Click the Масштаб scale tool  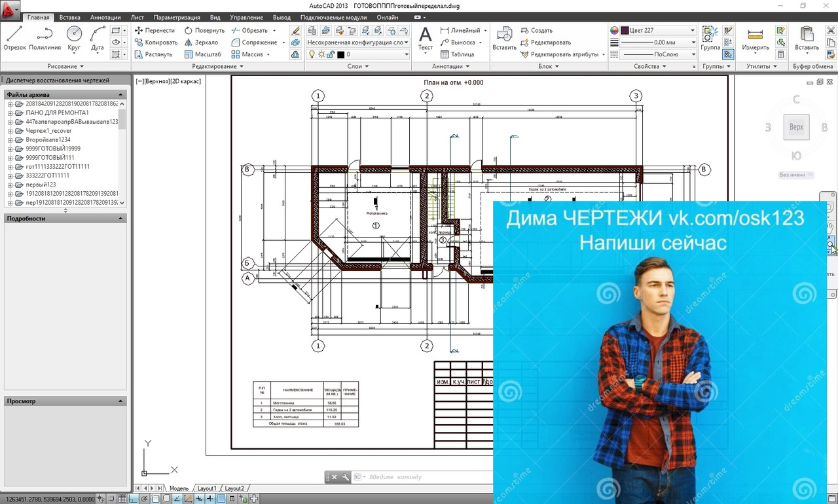click(202, 54)
